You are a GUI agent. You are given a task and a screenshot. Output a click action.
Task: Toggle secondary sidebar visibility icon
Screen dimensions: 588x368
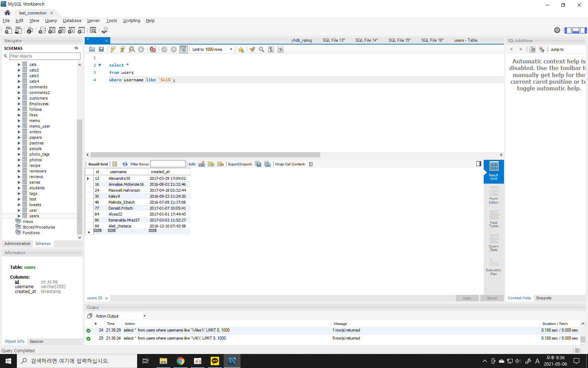point(583,30)
